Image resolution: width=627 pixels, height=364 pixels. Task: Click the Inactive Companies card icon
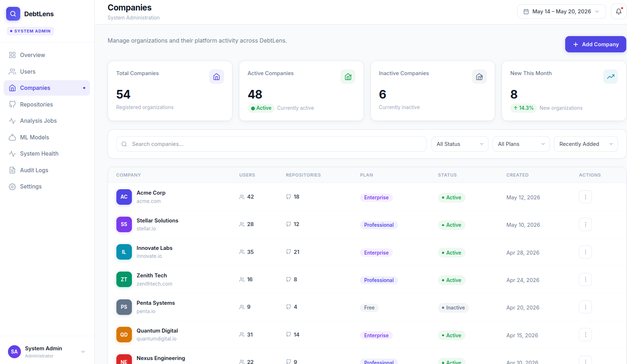point(479,77)
